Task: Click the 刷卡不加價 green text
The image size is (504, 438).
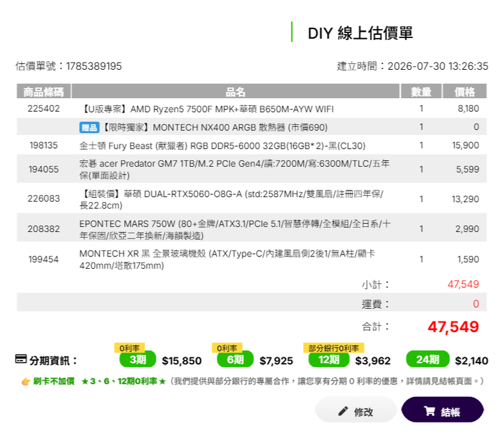Action: coord(54,381)
